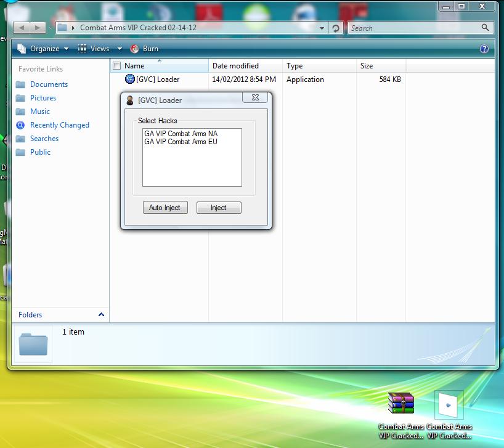
Task: Open the Searches favorite link
Action: (44, 138)
